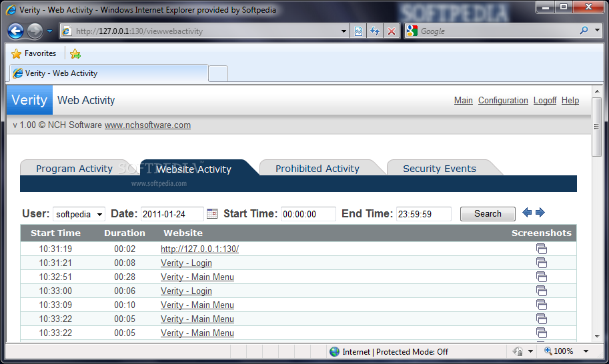
Task: Click the vertical scrollbar thumb
Action: tap(597, 127)
